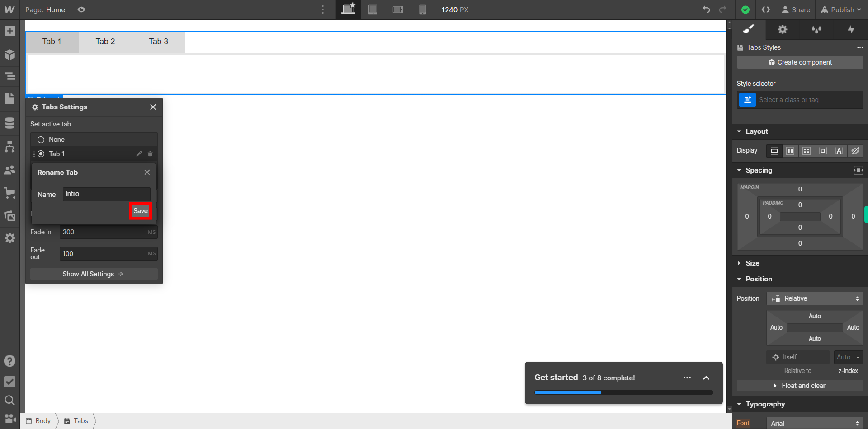Viewport: 868px width, 429px height.
Task: Select Tab 2 on the canvas
Action: [105, 42]
